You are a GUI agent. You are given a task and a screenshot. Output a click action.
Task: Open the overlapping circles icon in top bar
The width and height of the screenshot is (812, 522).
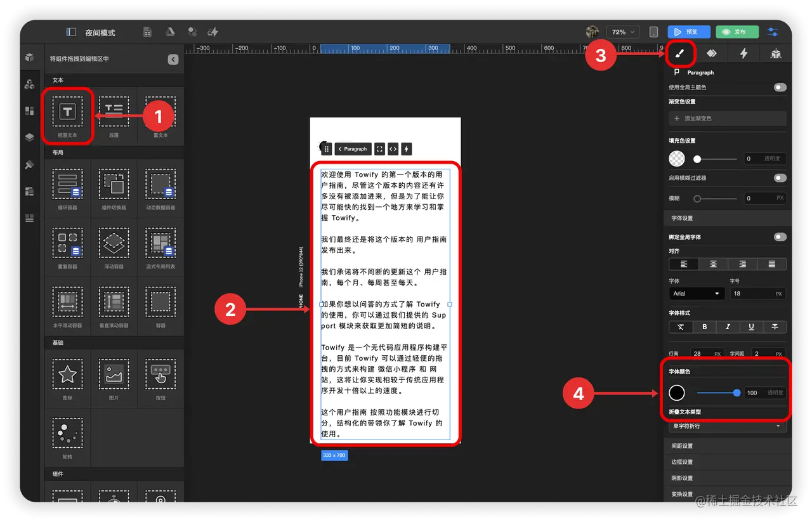[192, 32]
